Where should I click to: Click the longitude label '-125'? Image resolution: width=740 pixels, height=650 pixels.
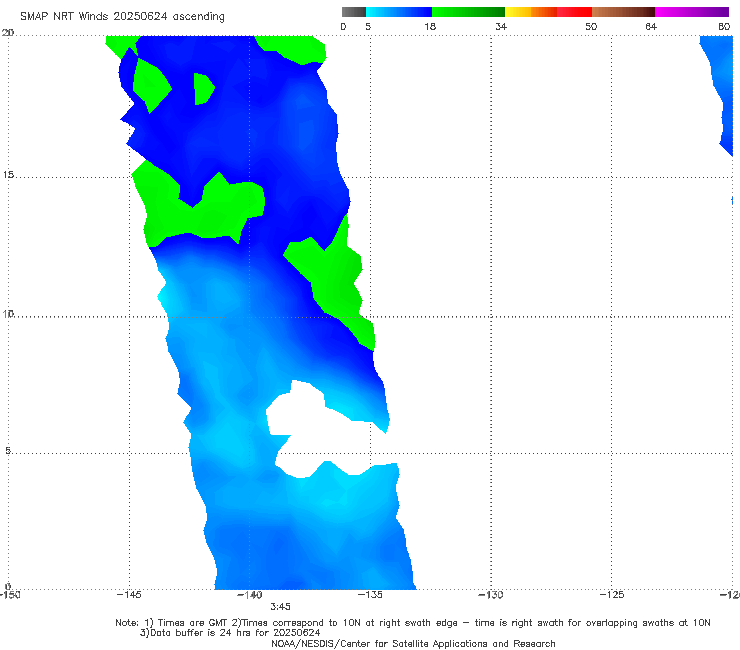click(612, 594)
